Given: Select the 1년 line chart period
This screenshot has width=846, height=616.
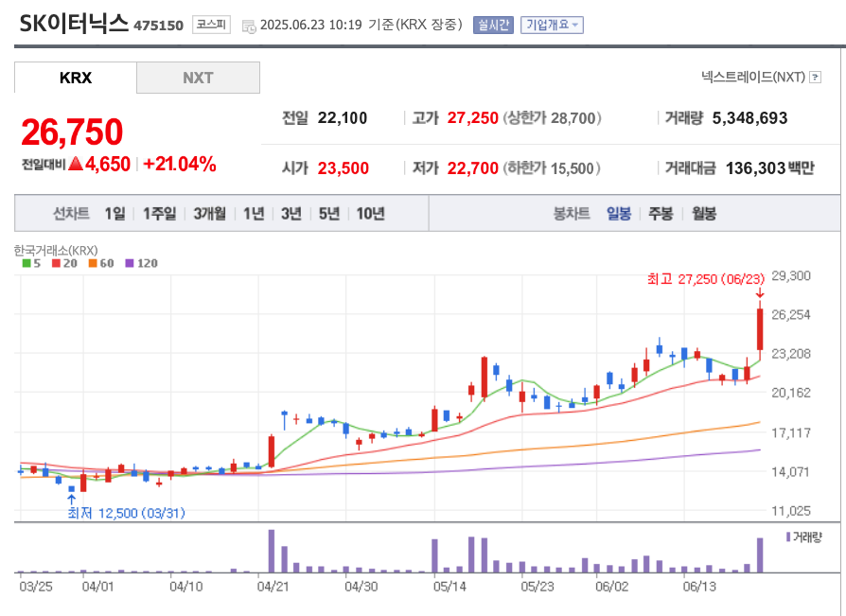Looking at the screenshot, I should click(254, 214).
